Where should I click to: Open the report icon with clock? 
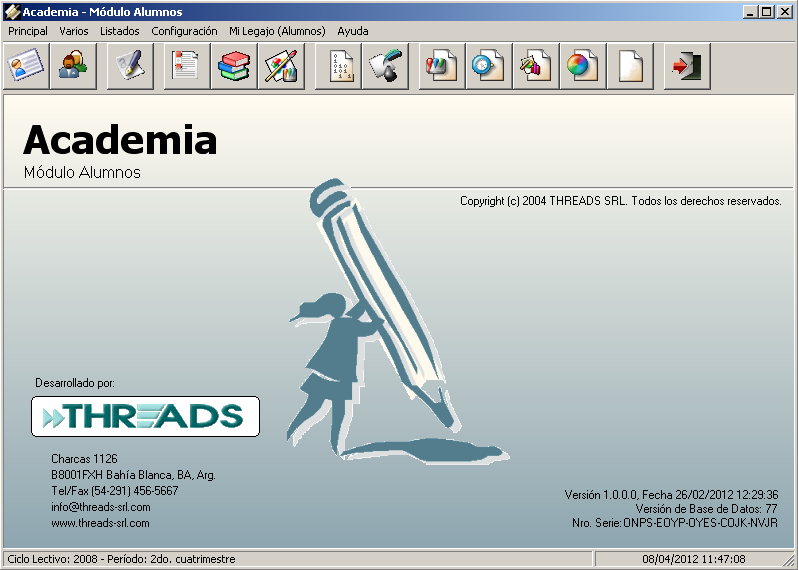pos(489,67)
